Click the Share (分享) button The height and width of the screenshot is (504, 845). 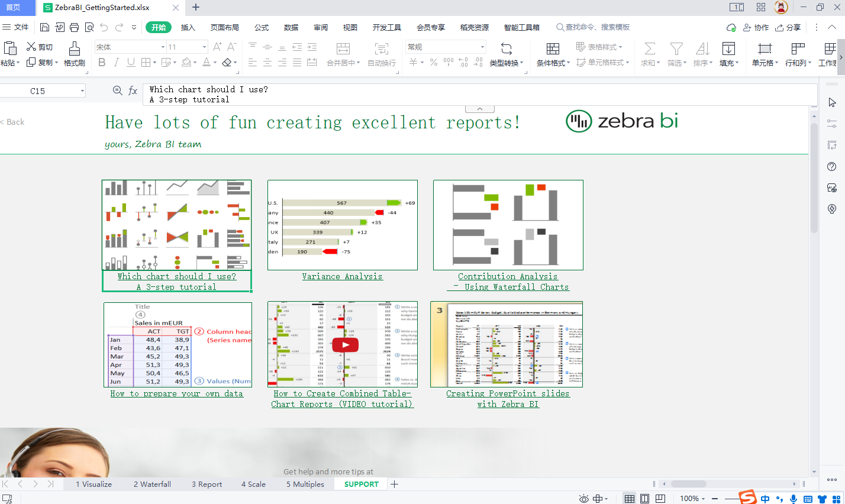tap(788, 27)
